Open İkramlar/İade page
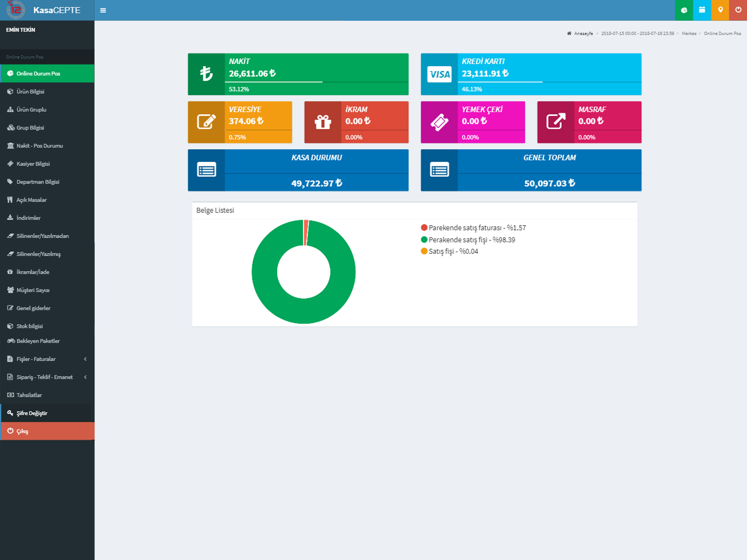The width and height of the screenshot is (747, 560). (47, 272)
